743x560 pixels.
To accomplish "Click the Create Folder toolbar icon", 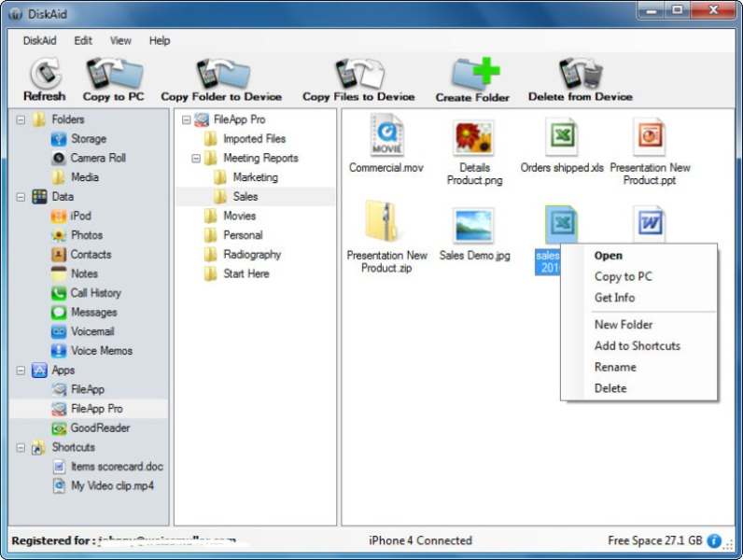I will pyautogui.click(x=473, y=76).
